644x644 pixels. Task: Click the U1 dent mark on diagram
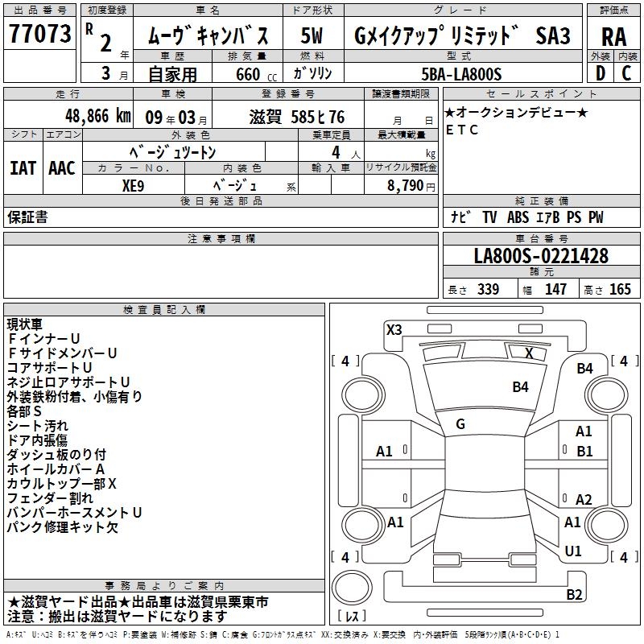pos(573,551)
